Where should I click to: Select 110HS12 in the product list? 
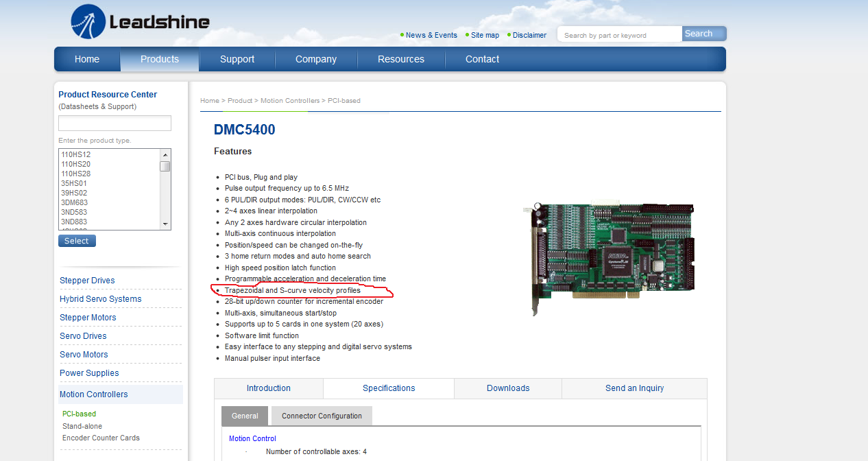coord(76,154)
